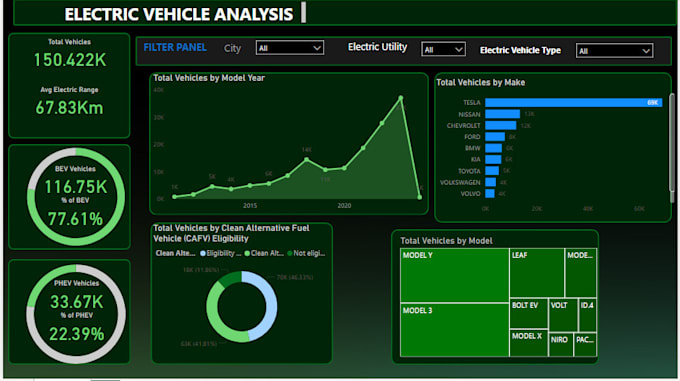Click the last data point on the model year line

pyautogui.click(x=419, y=197)
